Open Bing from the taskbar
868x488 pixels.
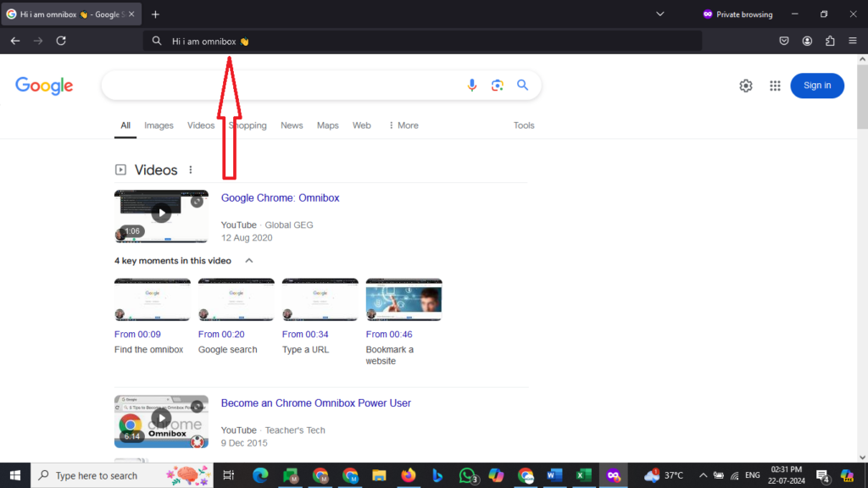(437, 475)
